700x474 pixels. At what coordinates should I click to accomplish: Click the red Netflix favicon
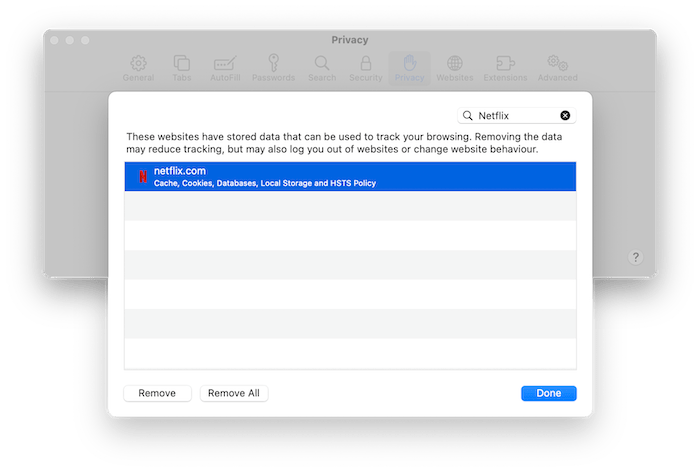pyautogui.click(x=143, y=177)
